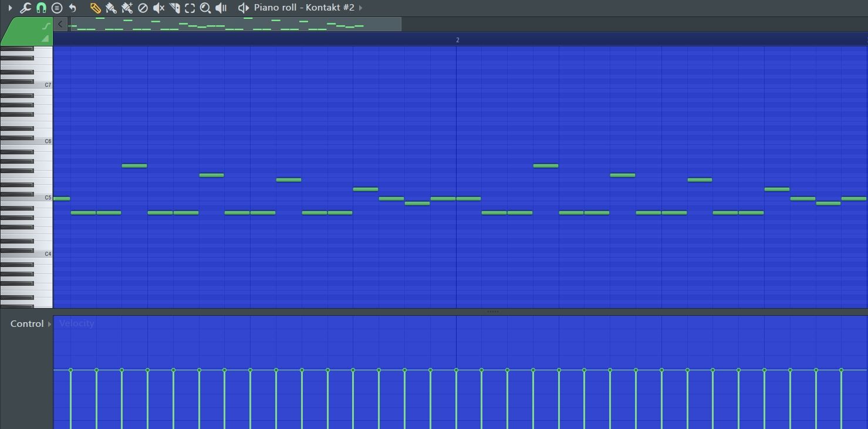Viewport: 868px width, 429px height.
Task: Open the piano roll options menu arrow
Action: pos(10,8)
